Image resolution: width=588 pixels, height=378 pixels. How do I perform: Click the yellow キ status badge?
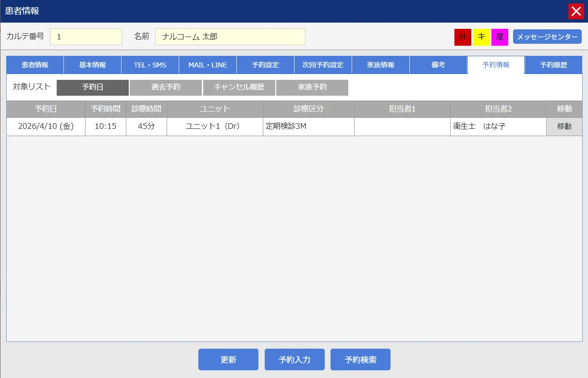click(481, 37)
